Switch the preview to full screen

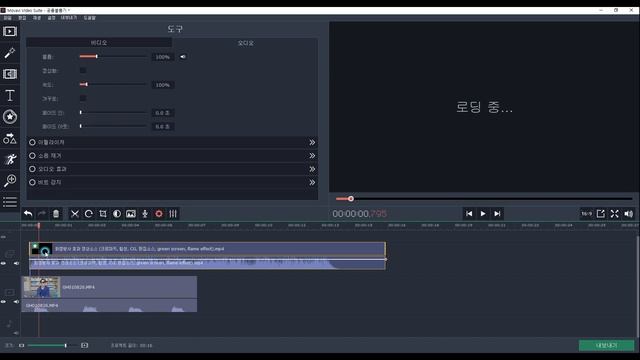tap(614, 213)
